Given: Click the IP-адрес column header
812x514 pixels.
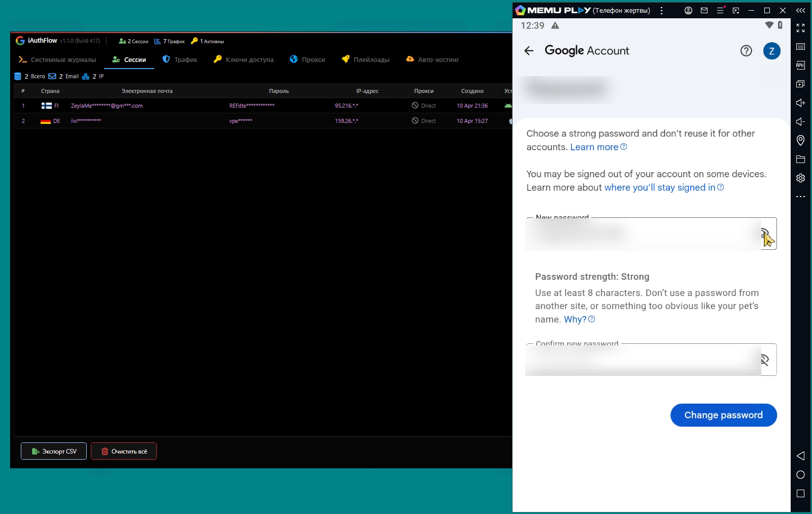Looking at the screenshot, I should [x=367, y=91].
